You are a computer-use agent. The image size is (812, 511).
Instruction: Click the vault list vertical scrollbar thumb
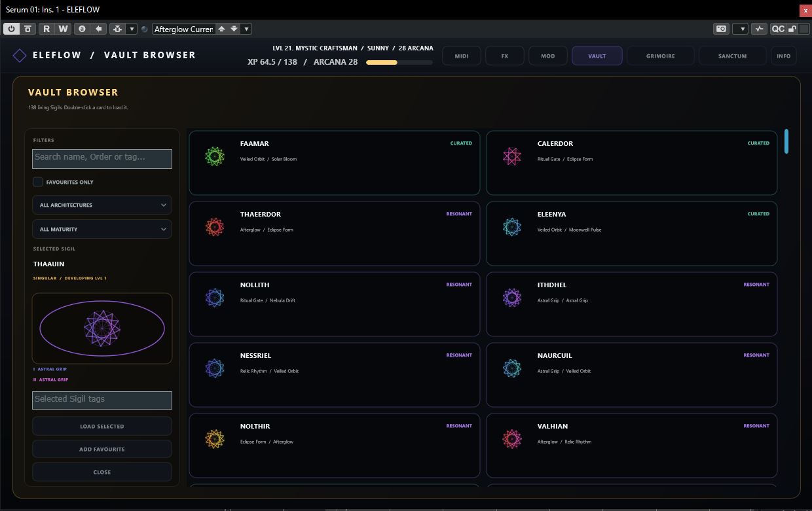pyautogui.click(x=786, y=141)
